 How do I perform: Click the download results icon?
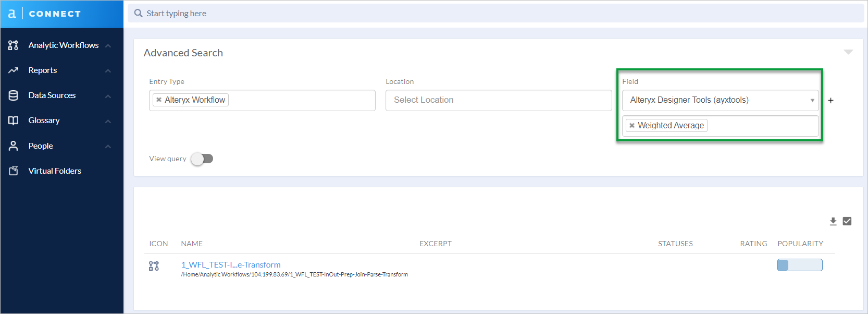click(x=833, y=221)
